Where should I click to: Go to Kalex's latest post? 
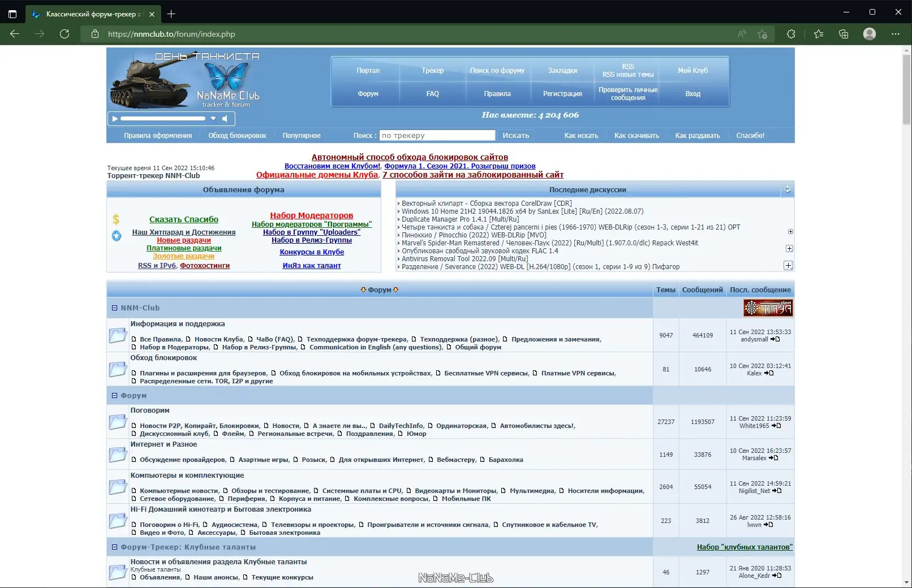point(769,373)
